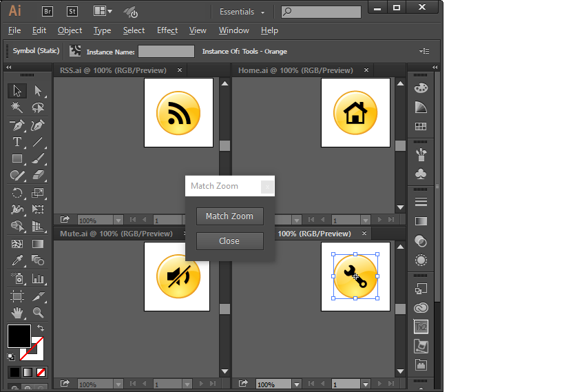Image resolution: width=564 pixels, height=392 pixels.
Task: Select the Type tool
Action: click(x=17, y=142)
